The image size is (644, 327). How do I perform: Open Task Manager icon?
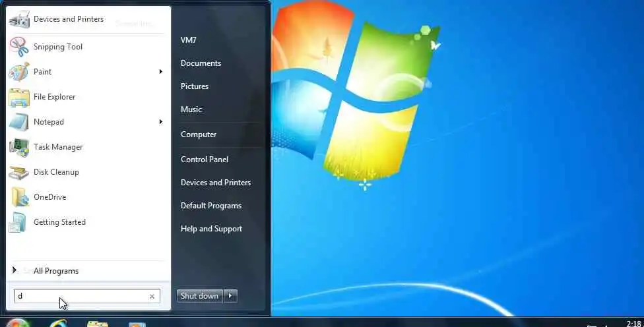(19, 147)
